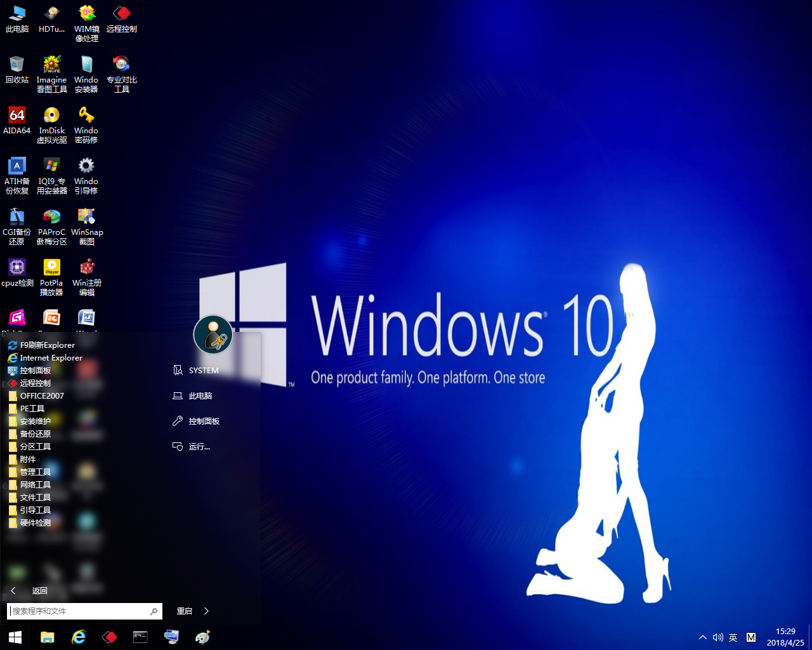Open 专业对比工具 desktop icon
Viewport: 812px width, 650px height.
pyautogui.click(x=122, y=75)
